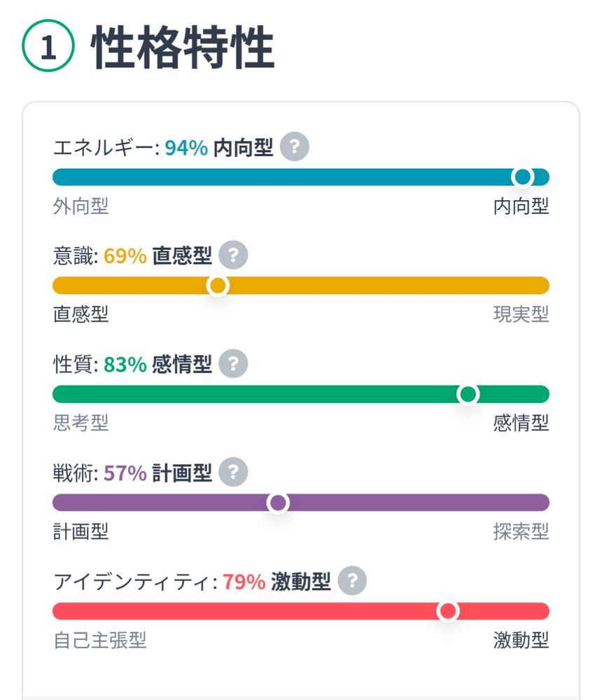Image resolution: width=602 pixels, height=700 pixels.
Task: Tap the question mark beside 性質 感情型
Action: click(x=233, y=364)
